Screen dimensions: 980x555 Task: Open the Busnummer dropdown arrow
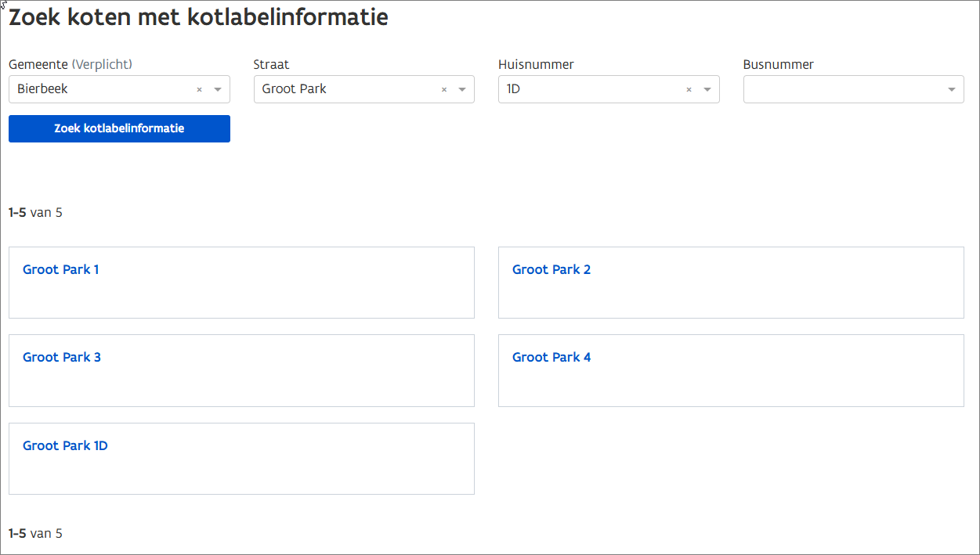click(x=951, y=90)
